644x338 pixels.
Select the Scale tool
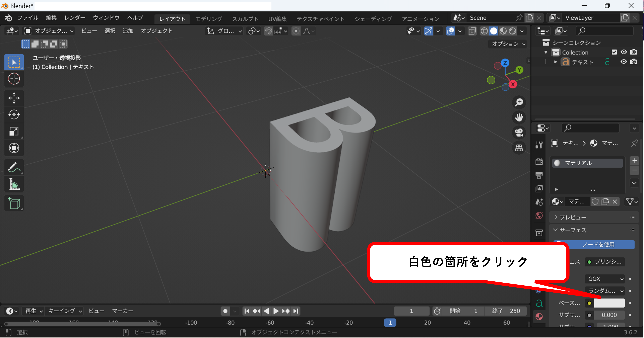coord(14,131)
